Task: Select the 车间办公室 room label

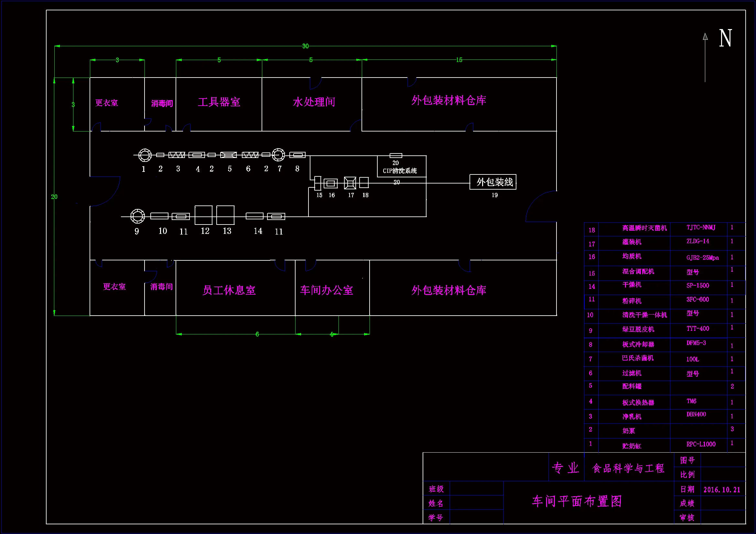Action: point(326,290)
